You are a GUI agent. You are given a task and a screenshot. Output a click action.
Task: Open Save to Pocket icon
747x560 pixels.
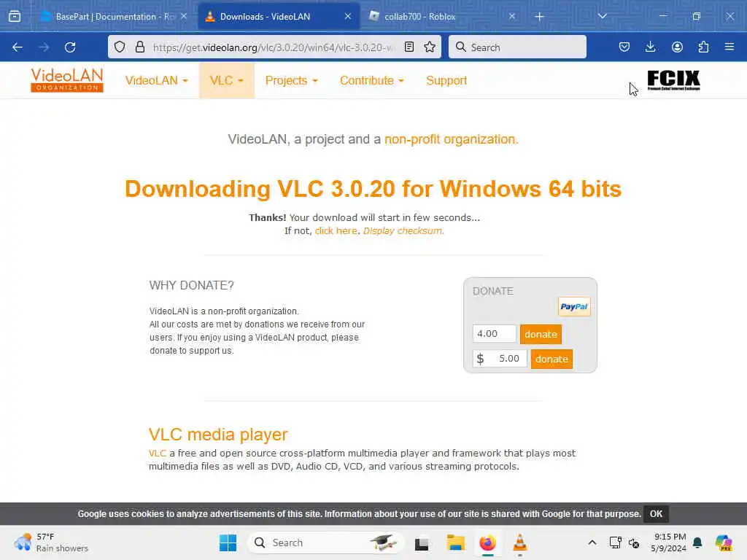624,47
